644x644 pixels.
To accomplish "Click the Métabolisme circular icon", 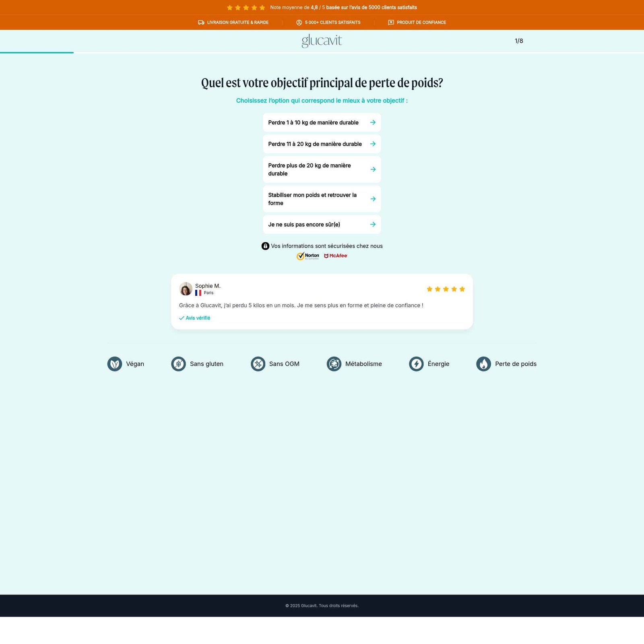I will 334,364.
